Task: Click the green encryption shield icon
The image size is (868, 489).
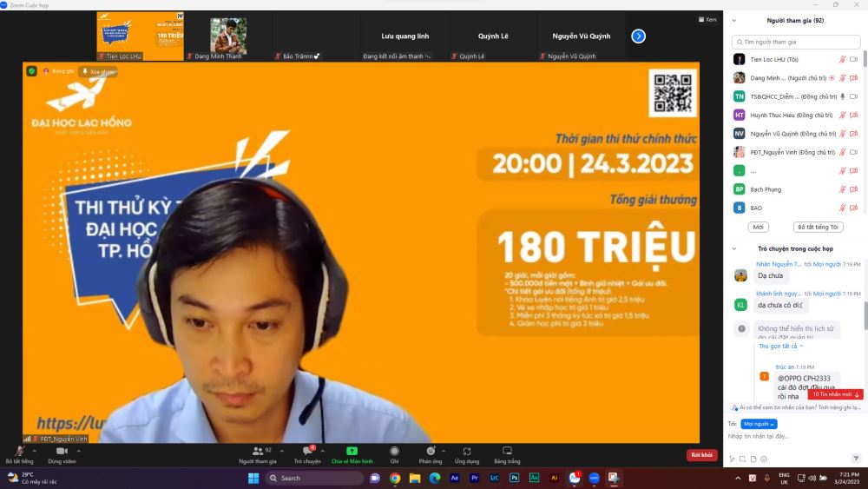Action: [32, 71]
